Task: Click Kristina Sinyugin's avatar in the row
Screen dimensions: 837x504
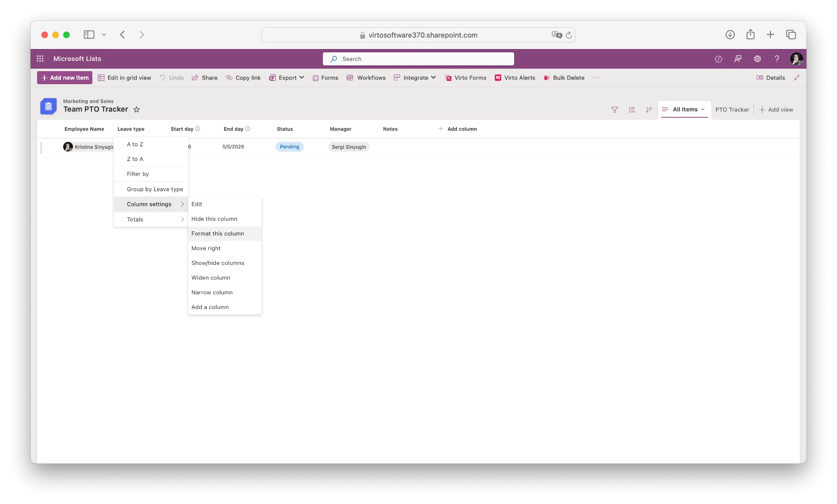Action: click(68, 147)
